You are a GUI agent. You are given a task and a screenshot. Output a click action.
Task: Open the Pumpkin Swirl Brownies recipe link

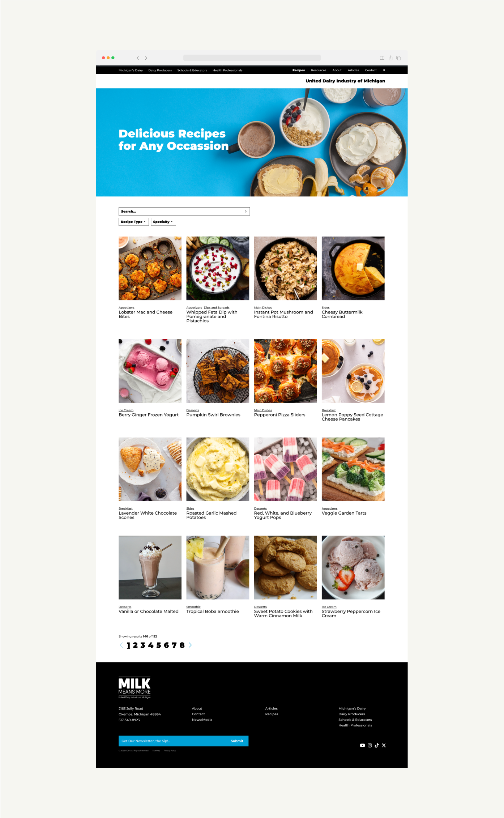coord(213,415)
